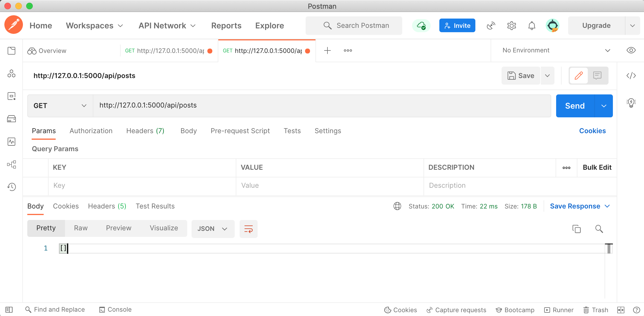Image resolution: width=644 pixels, height=316 pixels.
Task: Open the Flows sidebar icon
Action: pyautogui.click(x=11, y=164)
